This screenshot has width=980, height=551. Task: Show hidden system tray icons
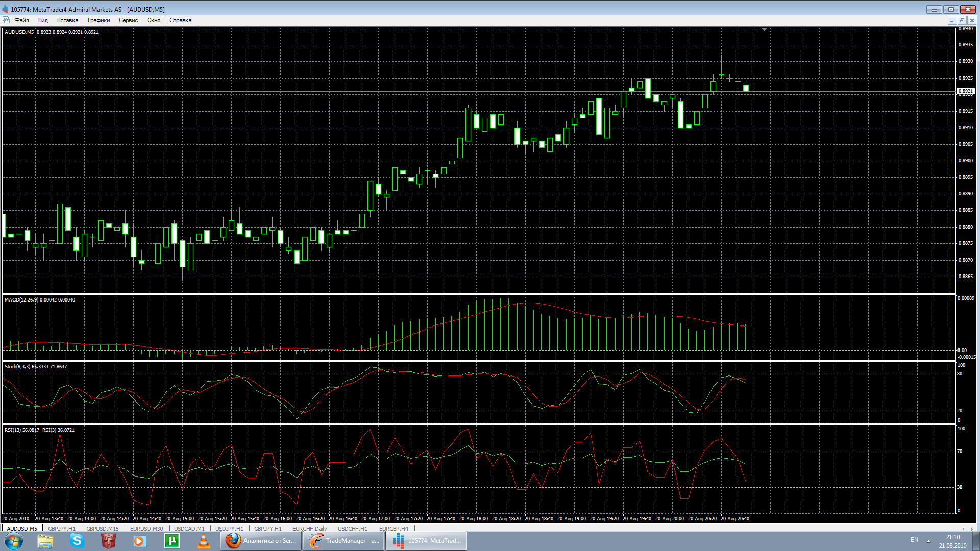tap(928, 541)
